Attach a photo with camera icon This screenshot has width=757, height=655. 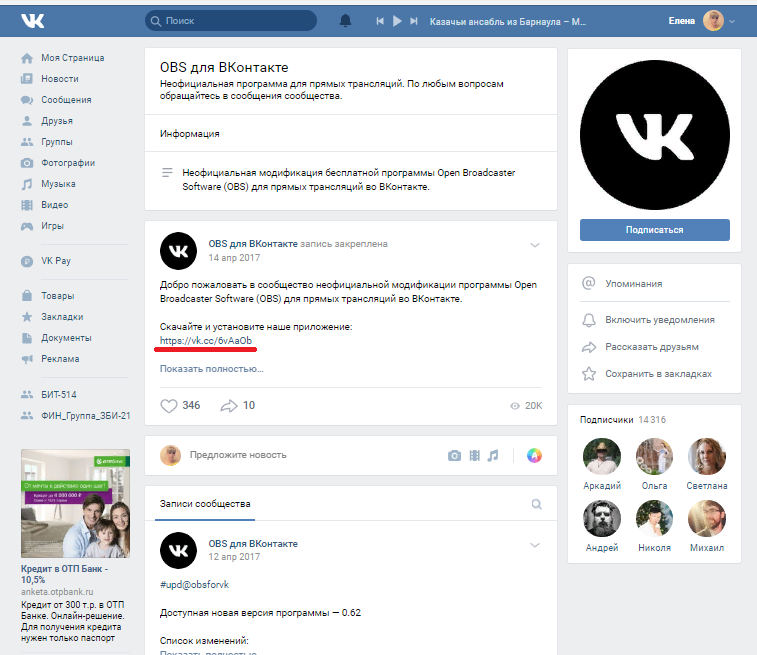click(x=454, y=455)
